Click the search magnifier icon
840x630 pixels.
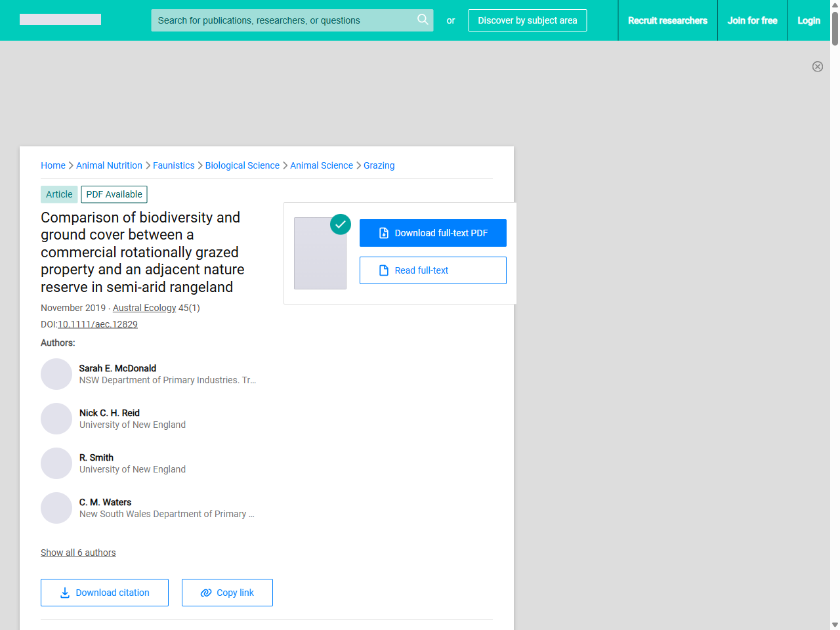click(x=423, y=20)
